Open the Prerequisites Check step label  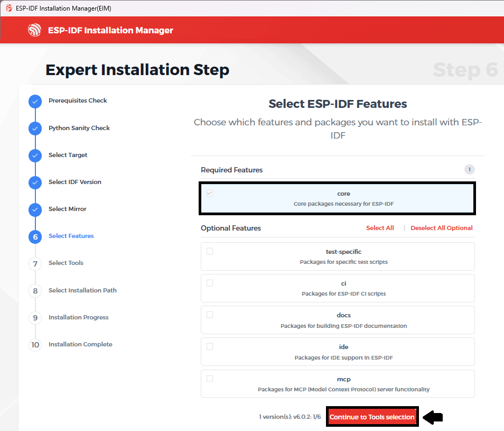click(x=78, y=100)
